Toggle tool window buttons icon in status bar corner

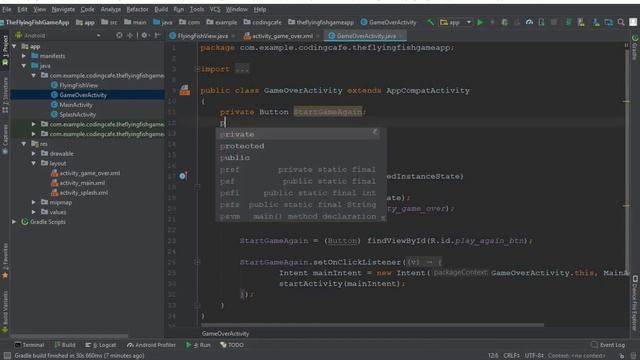click(7, 356)
